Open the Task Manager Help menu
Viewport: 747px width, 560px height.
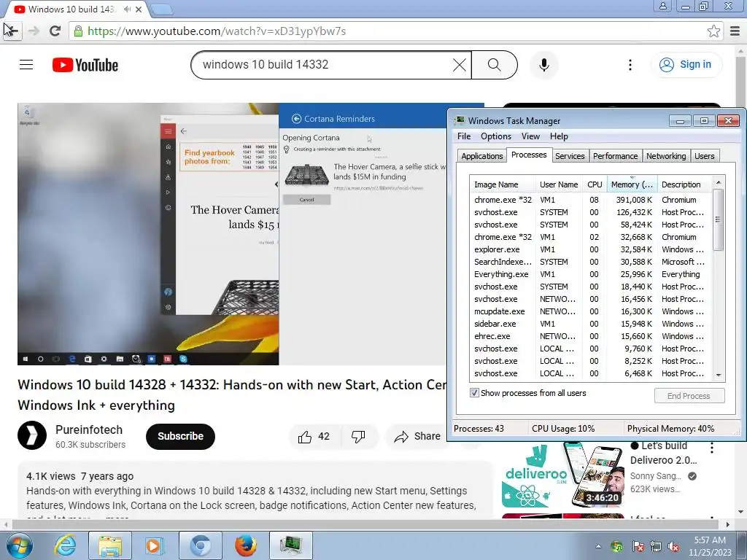559,136
